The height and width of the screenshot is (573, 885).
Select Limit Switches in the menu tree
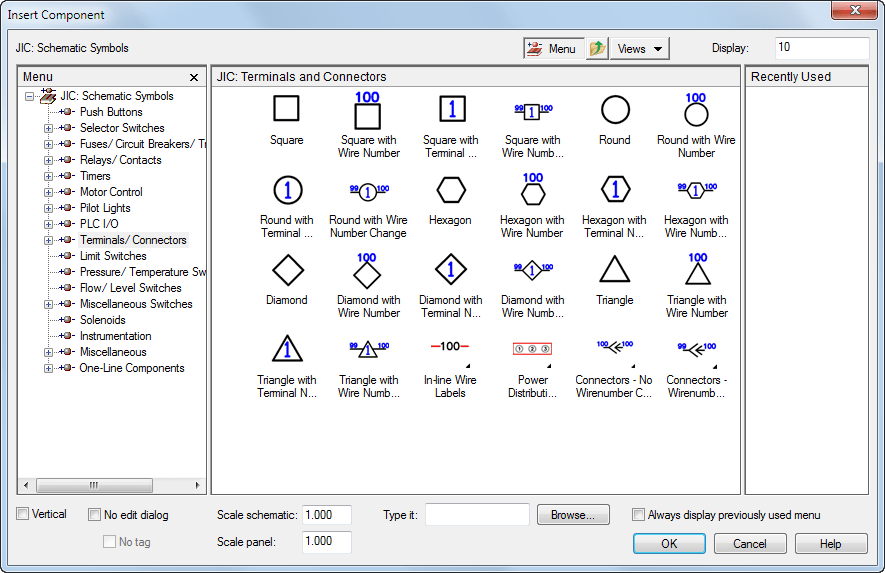[113, 256]
